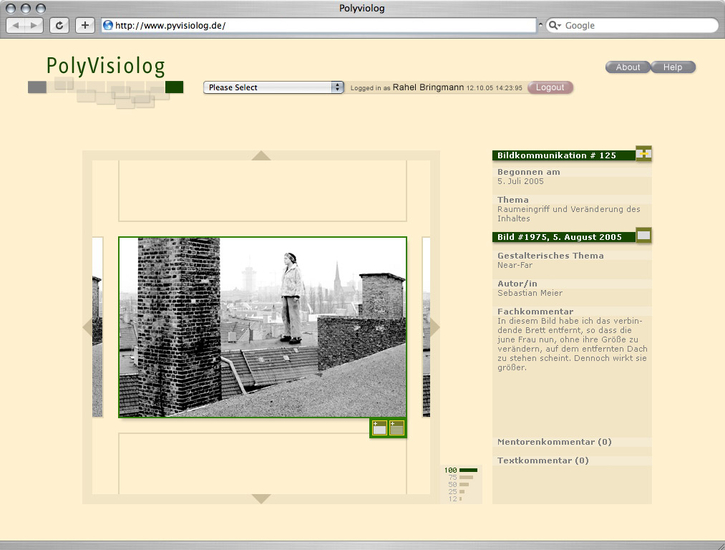Click the right arrow beside the image grid
Screen dimensions: 725x550
point(435,327)
